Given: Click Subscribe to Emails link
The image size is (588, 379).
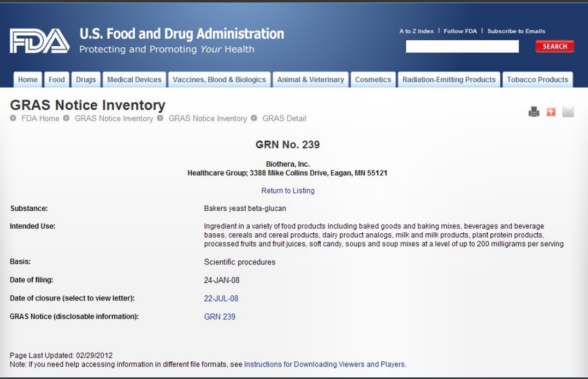Looking at the screenshot, I should 516,31.
